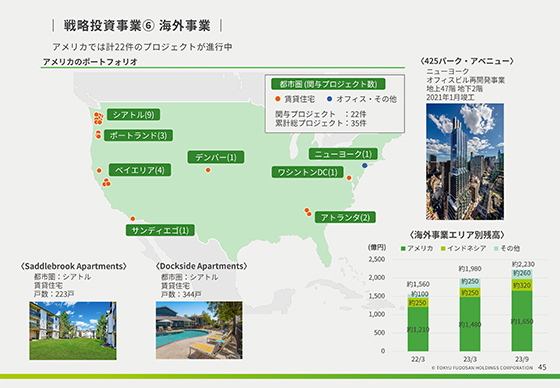
Task: Click the 累計総プロジェクト:35件 text
Action: [320, 123]
